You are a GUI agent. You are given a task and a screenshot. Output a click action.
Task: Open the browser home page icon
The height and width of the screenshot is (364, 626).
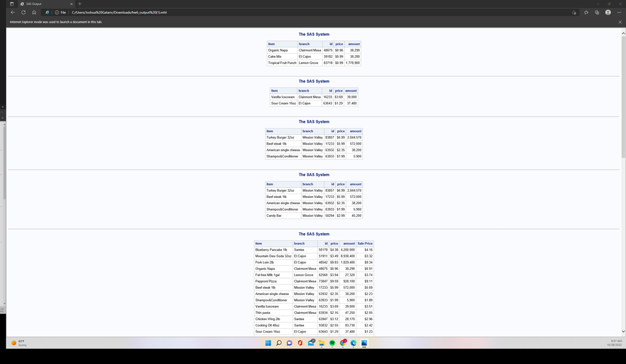click(x=34, y=13)
